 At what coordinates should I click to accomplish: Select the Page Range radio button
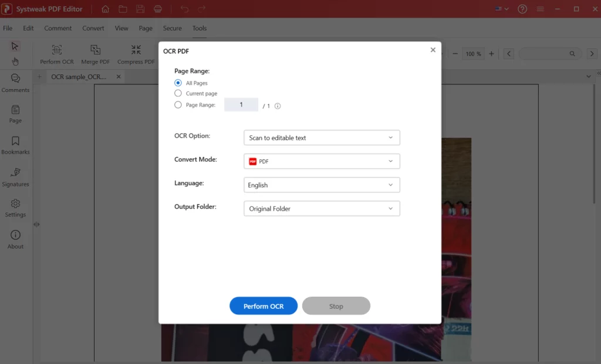click(x=178, y=104)
